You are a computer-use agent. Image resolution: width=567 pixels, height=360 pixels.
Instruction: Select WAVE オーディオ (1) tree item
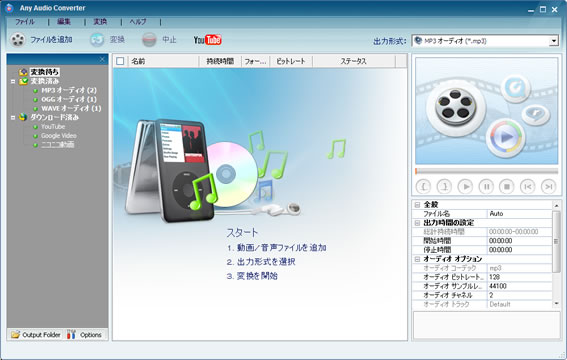[71, 108]
